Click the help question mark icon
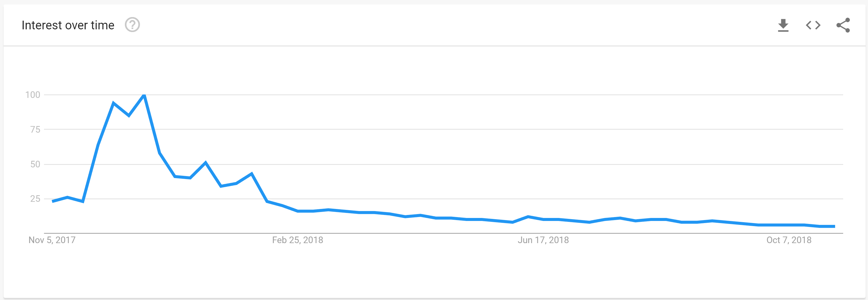Viewport: 868px width, 300px height. [132, 25]
